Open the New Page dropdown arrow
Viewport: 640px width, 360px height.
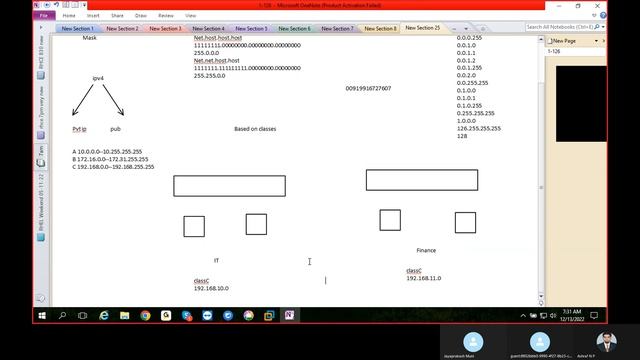(596, 41)
